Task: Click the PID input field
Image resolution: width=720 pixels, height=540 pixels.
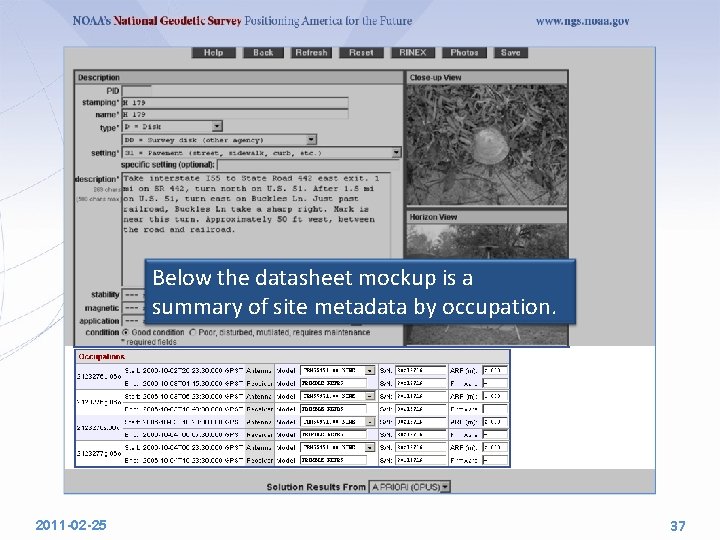Action: tap(136, 91)
